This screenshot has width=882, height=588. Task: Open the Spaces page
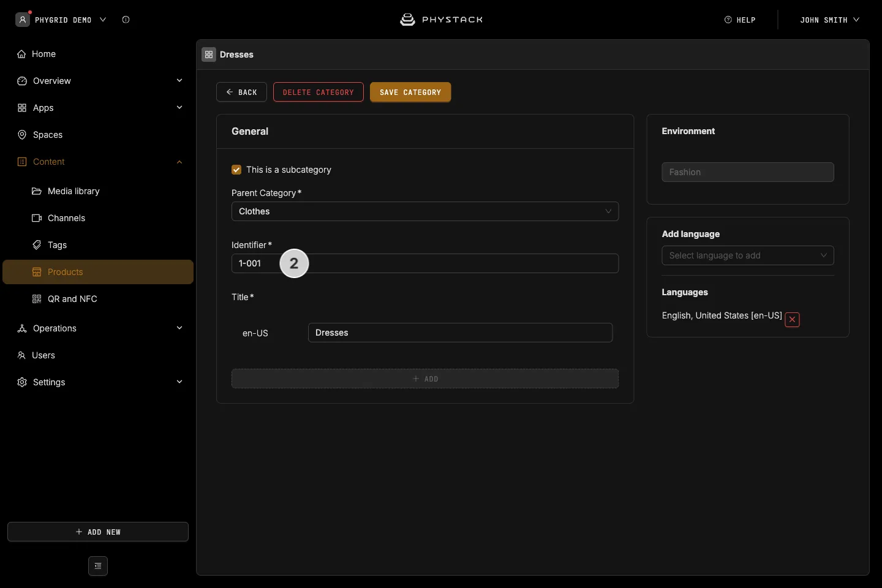pos(98,135)
